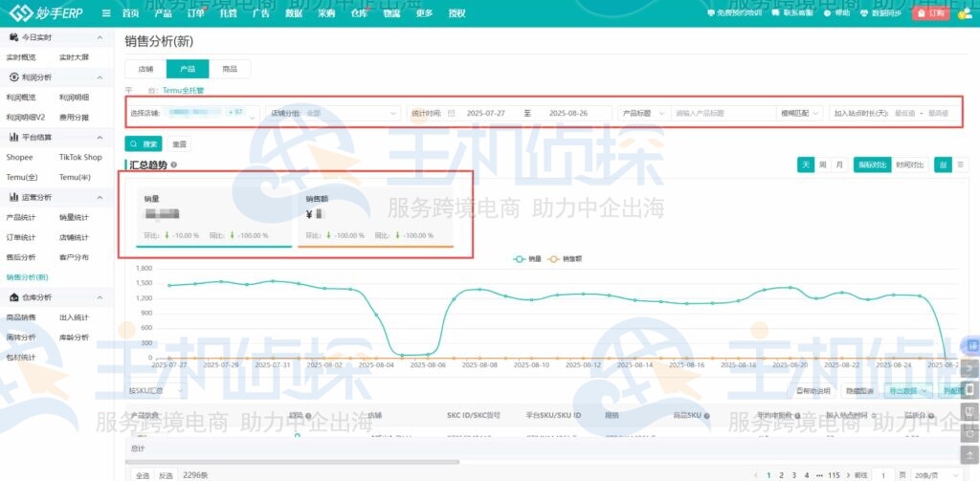Select 月 month granularity

tap(839, 164)
